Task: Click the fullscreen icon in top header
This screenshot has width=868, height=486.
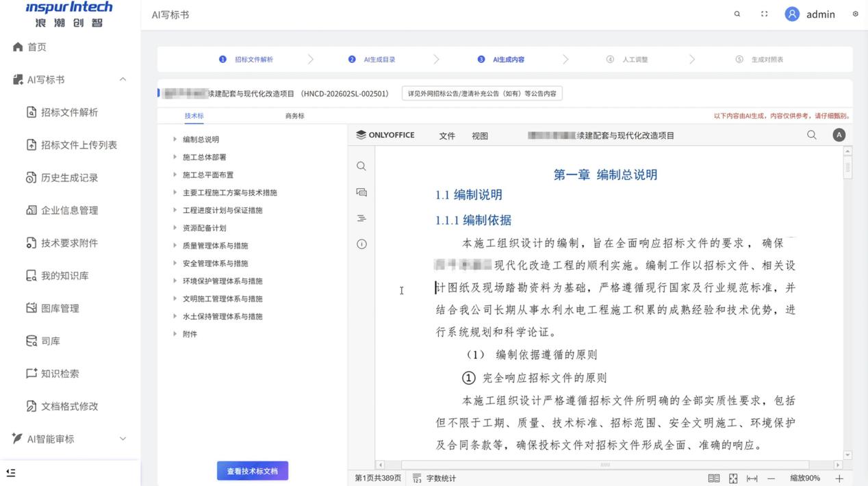Action: [x=764, y=14]
